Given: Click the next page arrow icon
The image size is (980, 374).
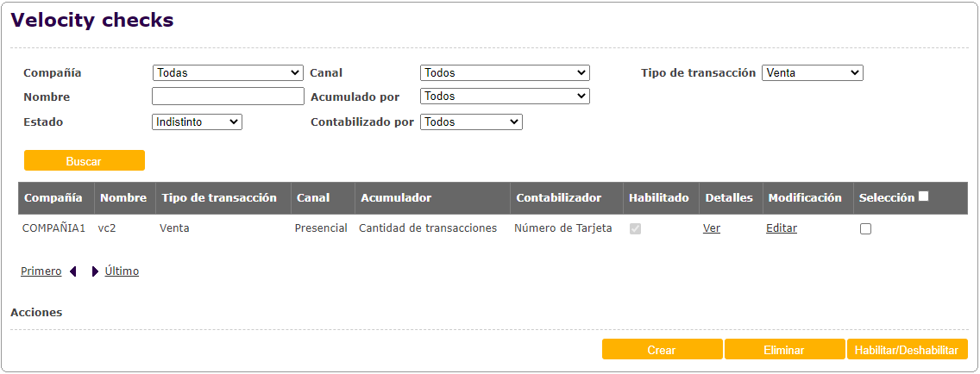Looking at the screenshot, I should (x=95, y=271).
